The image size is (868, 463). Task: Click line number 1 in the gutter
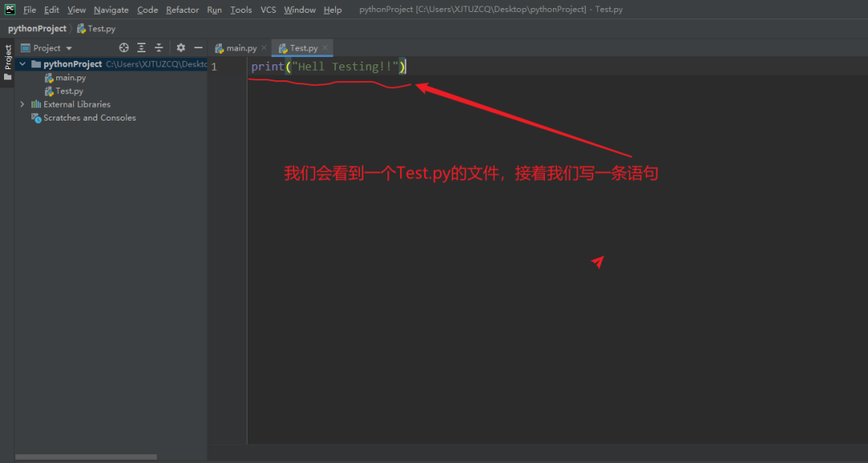pos(215,67)
